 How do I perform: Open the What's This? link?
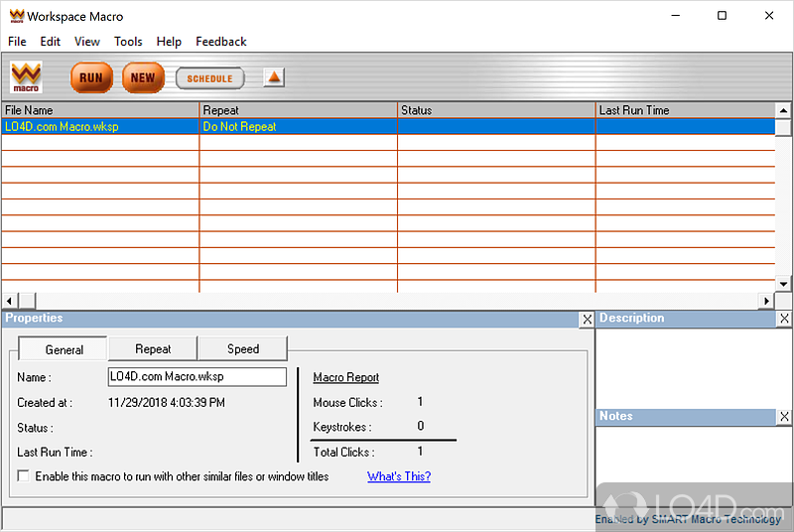click(x=399, y=476)
